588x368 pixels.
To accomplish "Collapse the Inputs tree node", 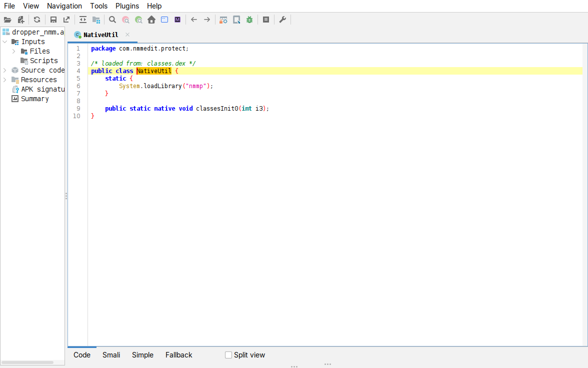I will [5, 42].
